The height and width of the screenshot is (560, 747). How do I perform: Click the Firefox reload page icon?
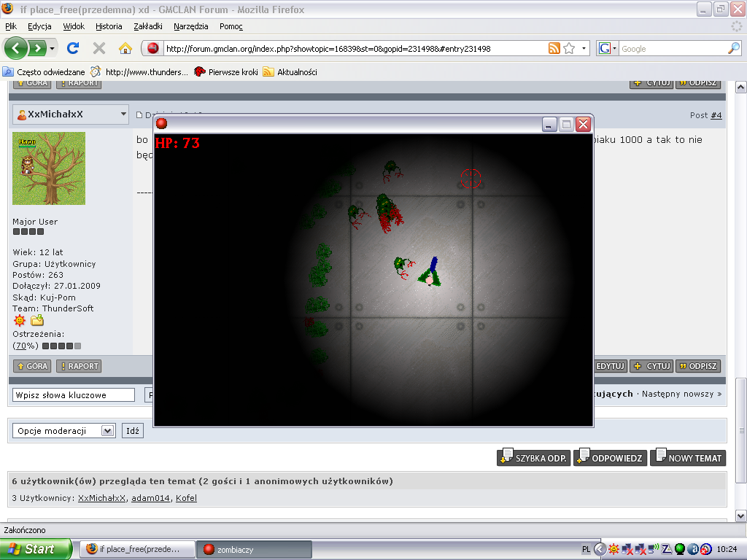click(72, 48)
